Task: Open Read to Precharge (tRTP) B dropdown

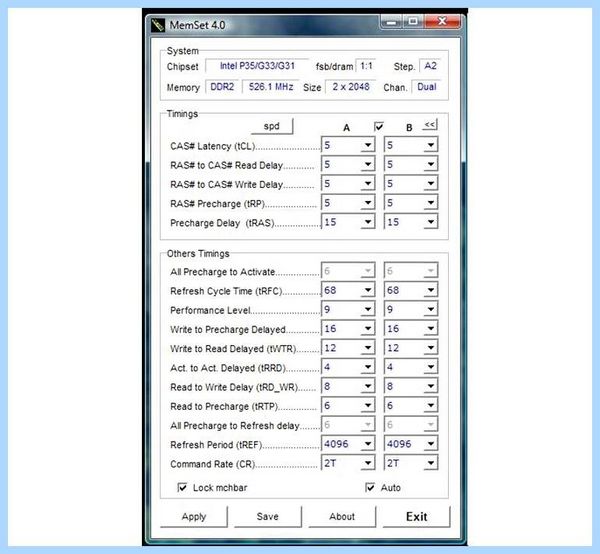Action: [411, 405]
